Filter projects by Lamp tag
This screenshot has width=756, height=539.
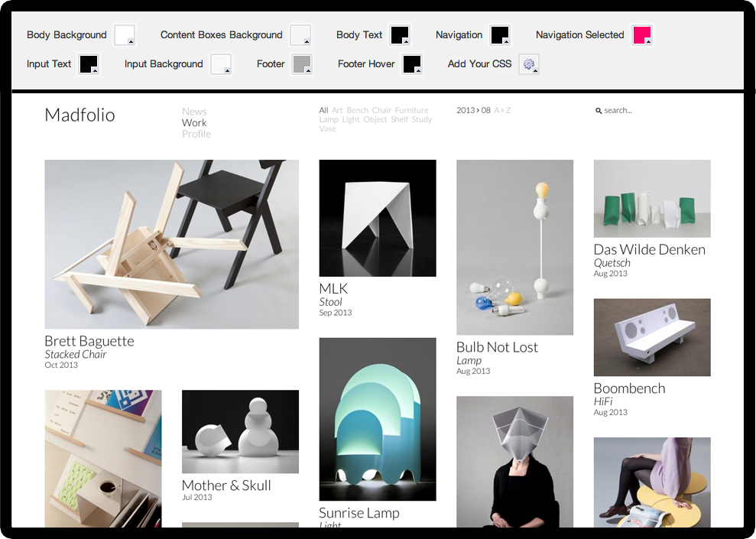click(x=329, y=120)
